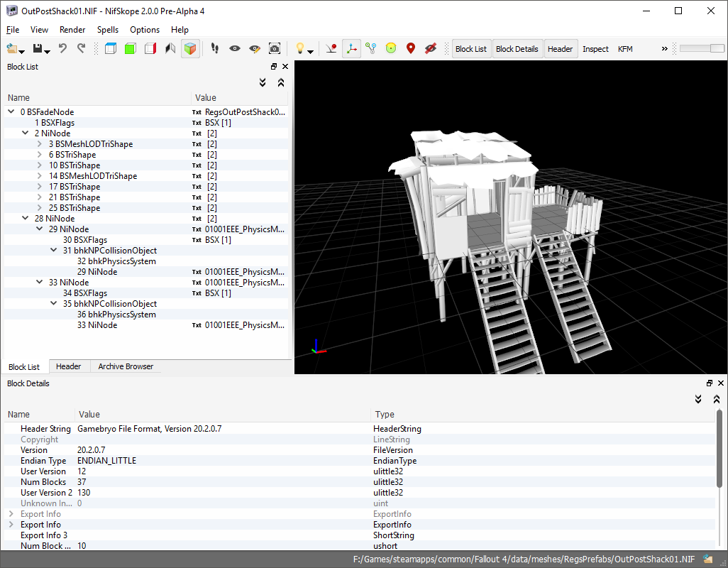Open the Load file toolbar icon
The image size is (728, 568).
click(11, 49)
